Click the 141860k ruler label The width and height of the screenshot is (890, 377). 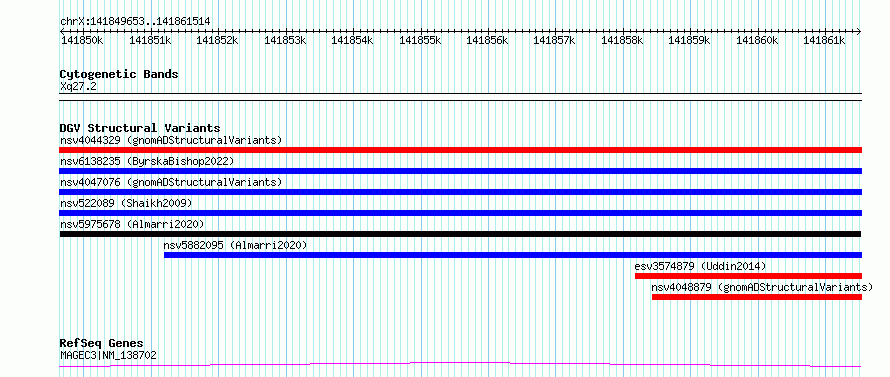pos(758,40)
